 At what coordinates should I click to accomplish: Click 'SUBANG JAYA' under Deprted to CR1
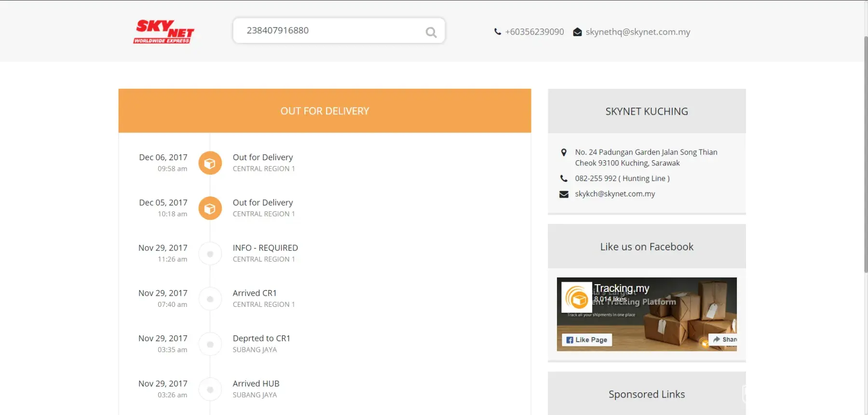[x=255, y=350]
